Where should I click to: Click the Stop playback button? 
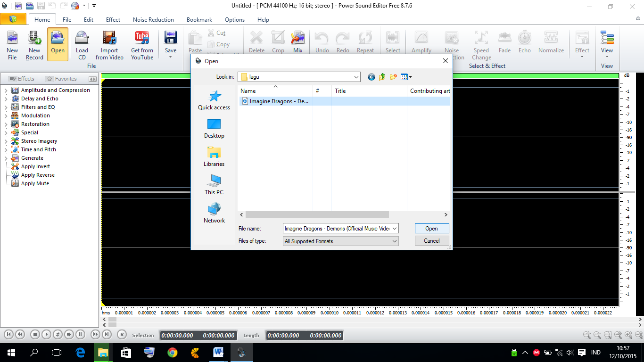point(35,335)
